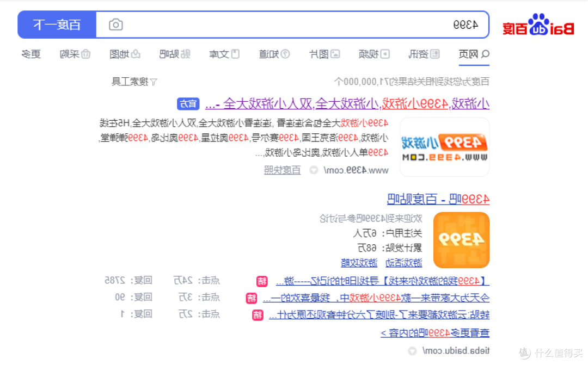The width and height of the screenshot is (588, 365).
Task: Open the 4399小游戏 logo thumbnail
Action: click(x=445, y=147)
